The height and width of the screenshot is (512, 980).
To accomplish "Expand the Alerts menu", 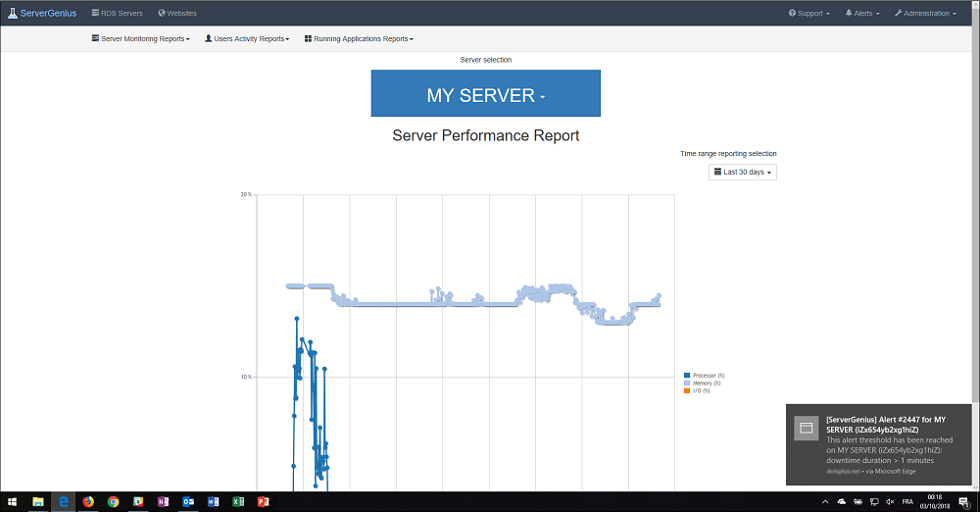I will click(861, 14).
